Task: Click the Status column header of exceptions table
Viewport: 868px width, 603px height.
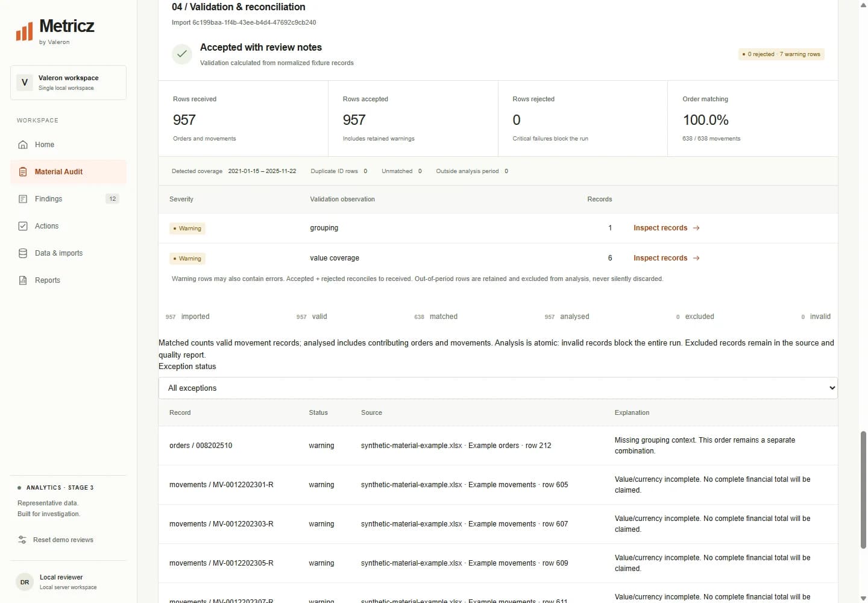Action: pyautogui.click(x=318, y=412)
